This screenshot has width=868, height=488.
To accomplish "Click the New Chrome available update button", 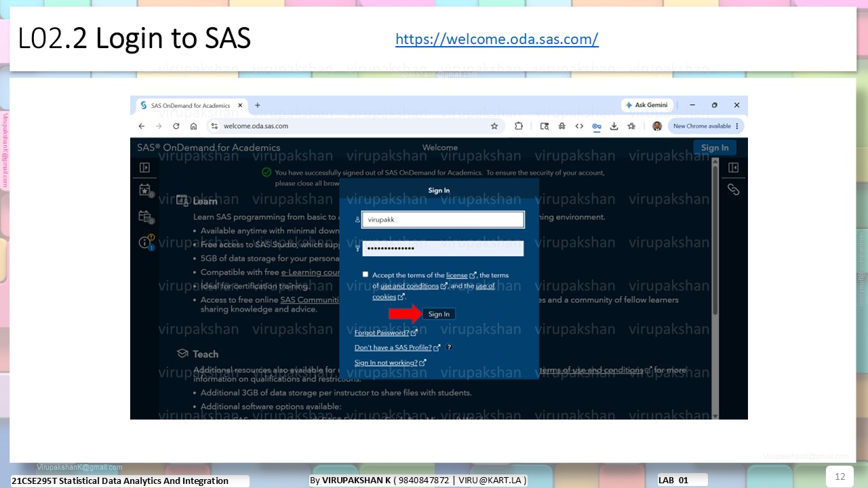I will pyautogui.click(x=706, y=126).
